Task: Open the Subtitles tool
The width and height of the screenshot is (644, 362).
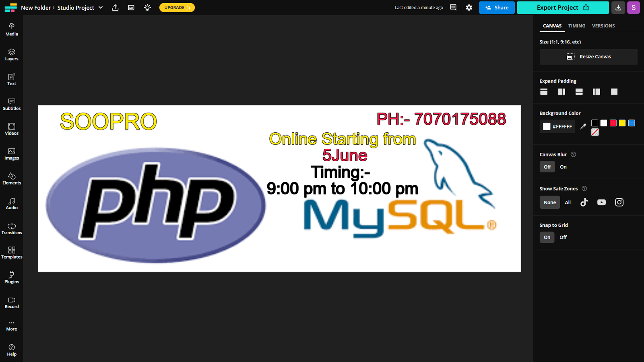Action: point(12,104)
